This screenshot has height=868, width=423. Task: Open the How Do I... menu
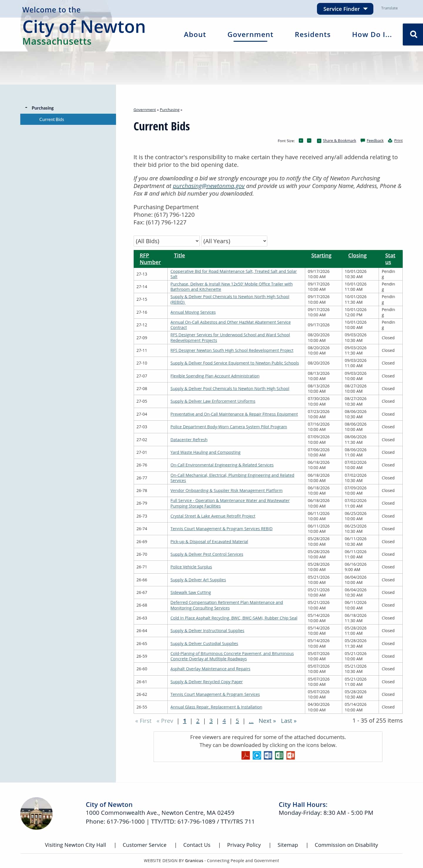pos(372,34)
